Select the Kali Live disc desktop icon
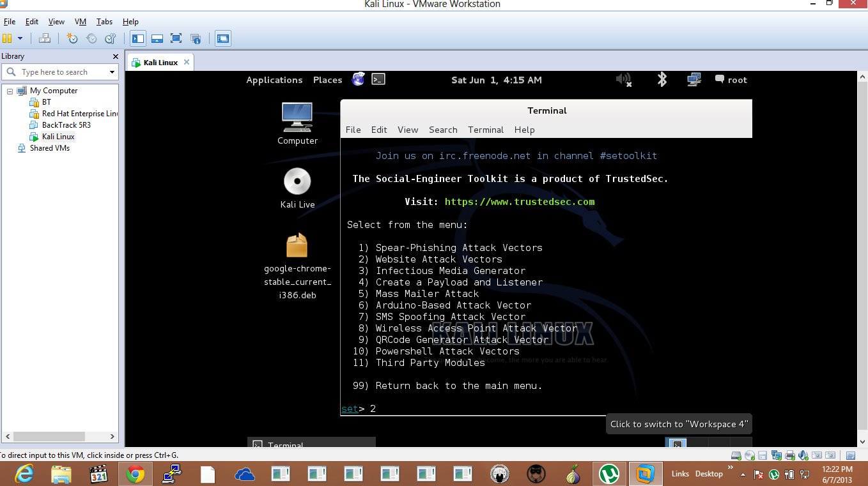This screenshot has width=868, height=486. click(297, 188)
